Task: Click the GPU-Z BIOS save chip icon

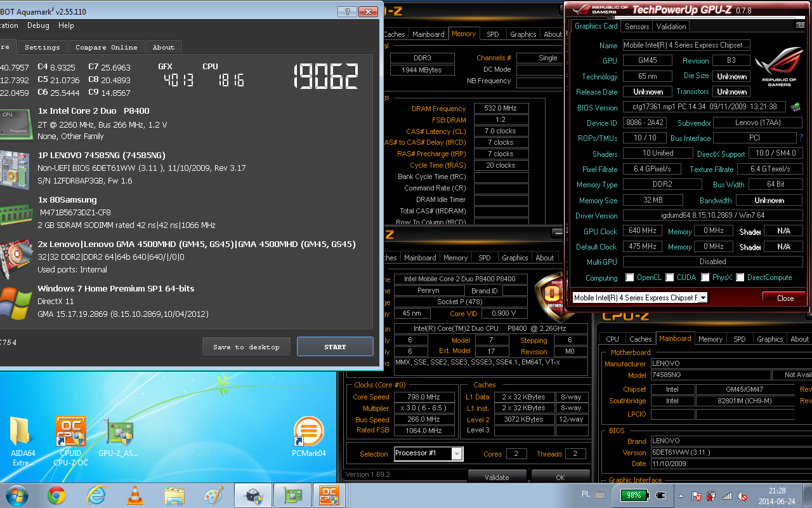Action: click(x=795, y=107)
